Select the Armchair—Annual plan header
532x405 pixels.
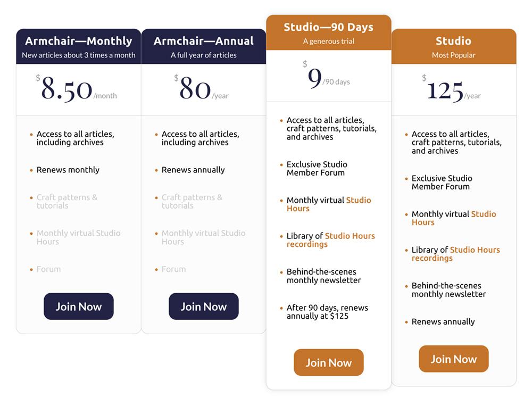tap(204, 46)
